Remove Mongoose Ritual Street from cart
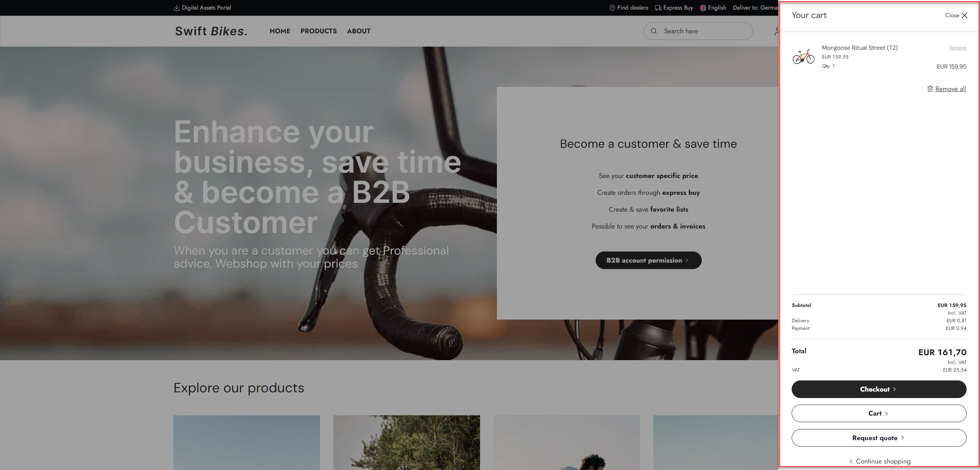Screen dimensions: 980x470 [x=957, y=48]
